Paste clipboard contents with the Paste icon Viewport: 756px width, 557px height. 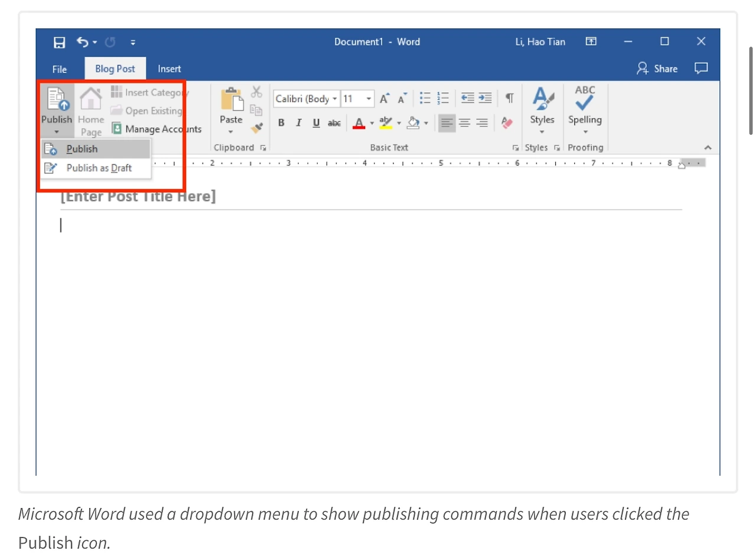[232, 99]
